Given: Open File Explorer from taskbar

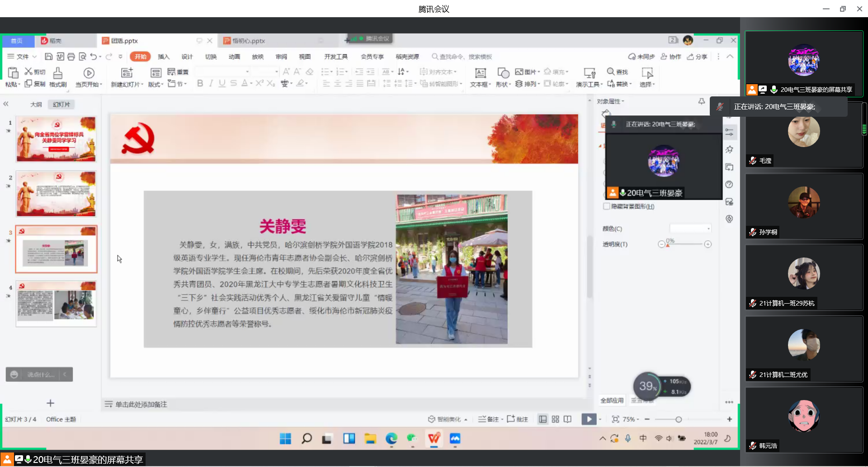Looking at the screenshot, I should point(370,438).
